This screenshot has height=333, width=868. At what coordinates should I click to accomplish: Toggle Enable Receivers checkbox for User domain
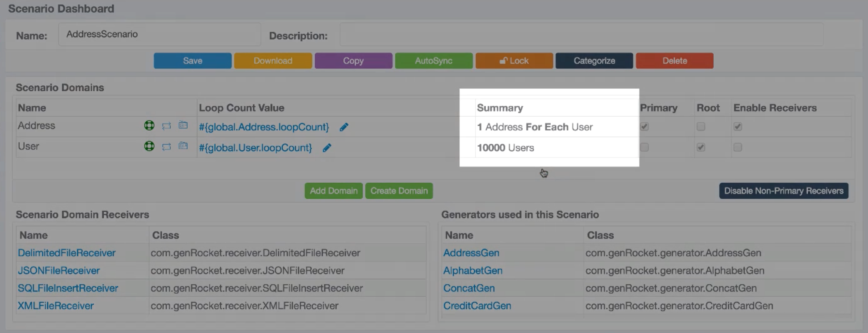(x=737, y=147)
